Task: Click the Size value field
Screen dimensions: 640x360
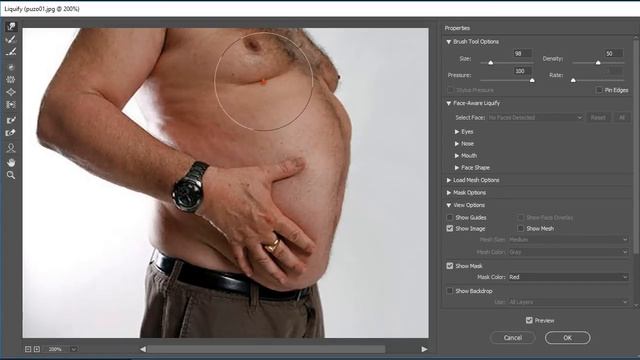Action: 522,53
